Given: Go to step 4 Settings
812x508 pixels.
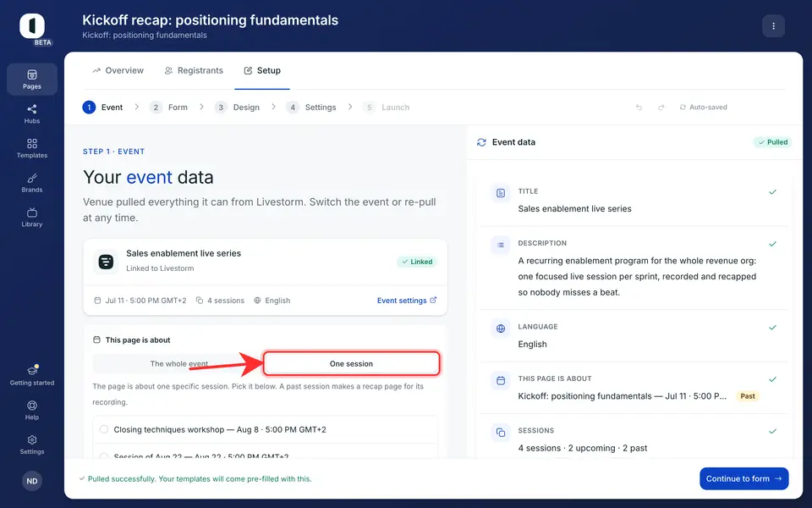Looking at the screenshot, I should pos(311,108).
